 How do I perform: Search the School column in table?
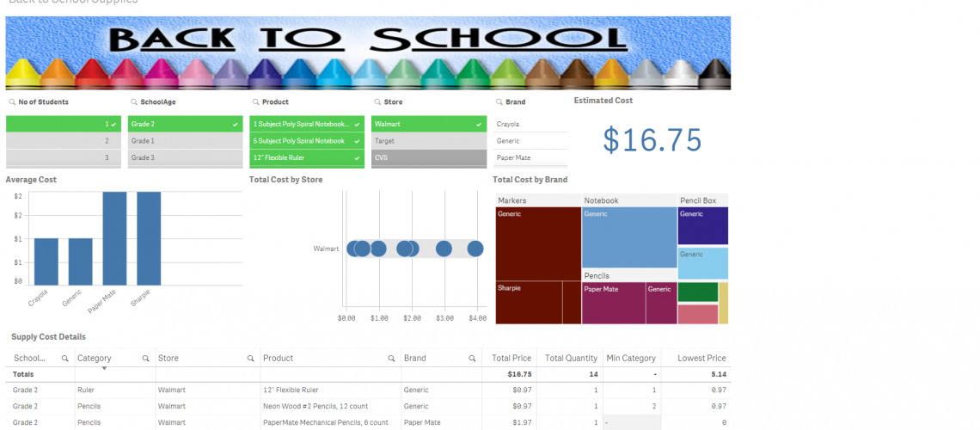coord(65,359)
